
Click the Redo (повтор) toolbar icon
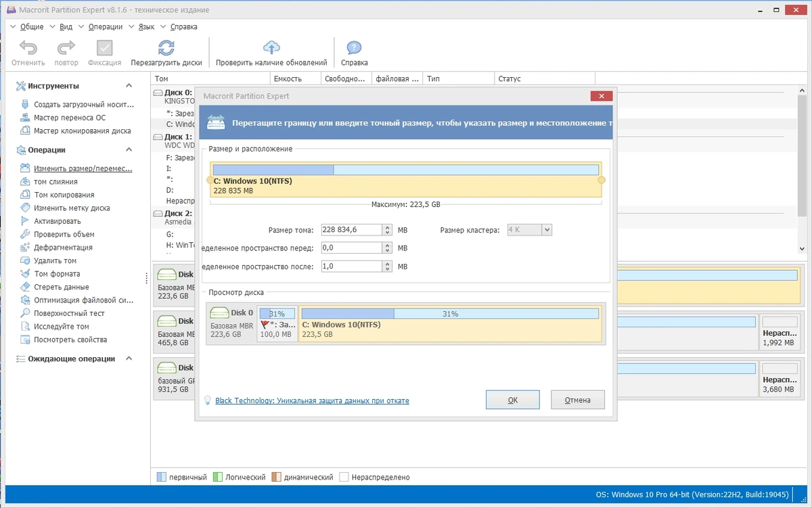click(x=66, y=48)
